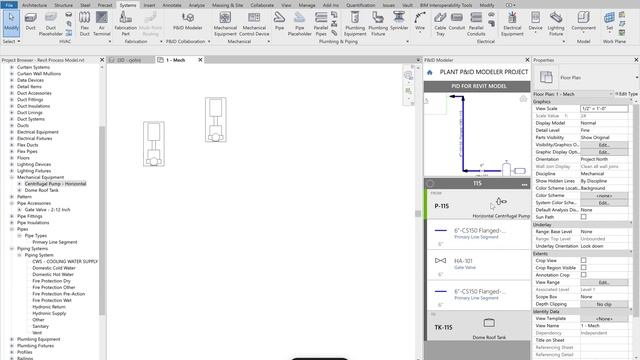Select Dome Roof Tank in browser
This screenshot has width=640, height=360.
41,190
